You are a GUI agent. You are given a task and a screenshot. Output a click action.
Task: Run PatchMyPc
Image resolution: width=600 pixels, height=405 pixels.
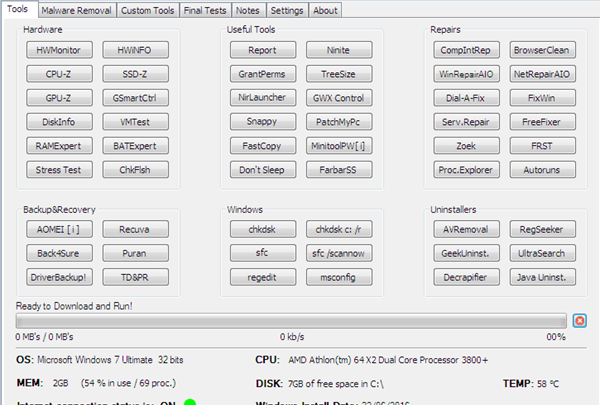coord(339,122)
